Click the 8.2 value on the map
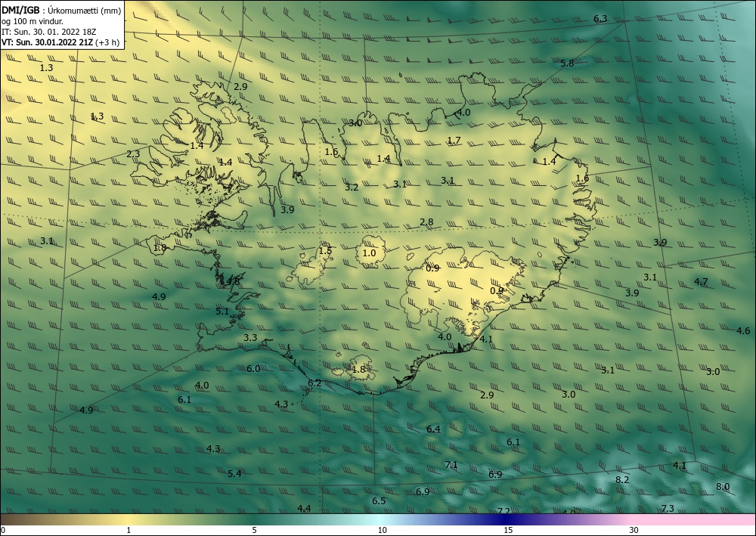 pyautogui.click(x=622, y=479)
